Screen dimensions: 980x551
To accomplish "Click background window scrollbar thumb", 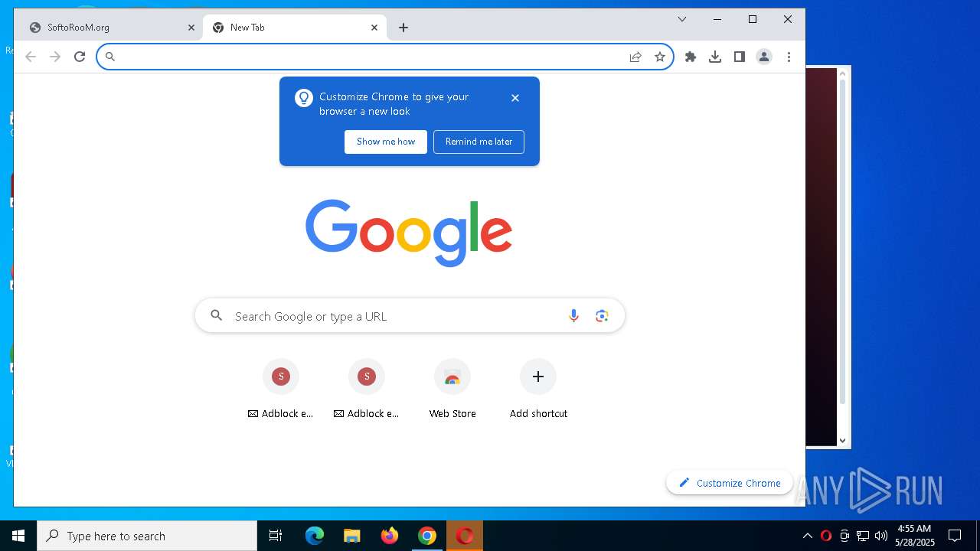I will pos(842,241).
